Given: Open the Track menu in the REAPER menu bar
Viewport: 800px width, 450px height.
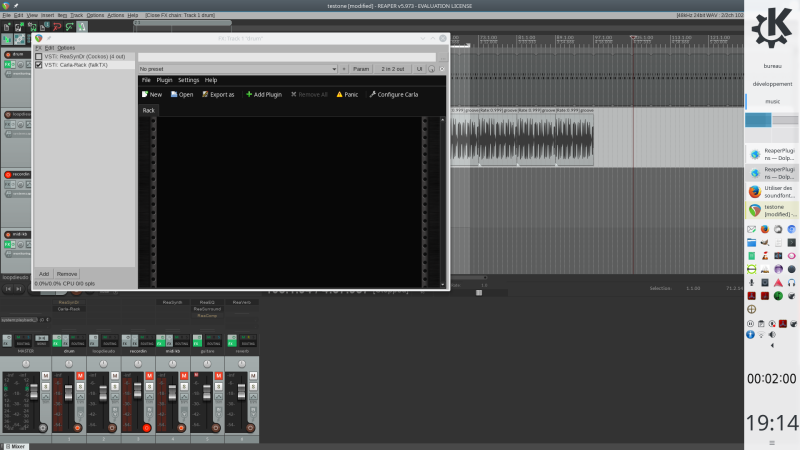Looking at the screenshot, I should click(x=77, y=15).
